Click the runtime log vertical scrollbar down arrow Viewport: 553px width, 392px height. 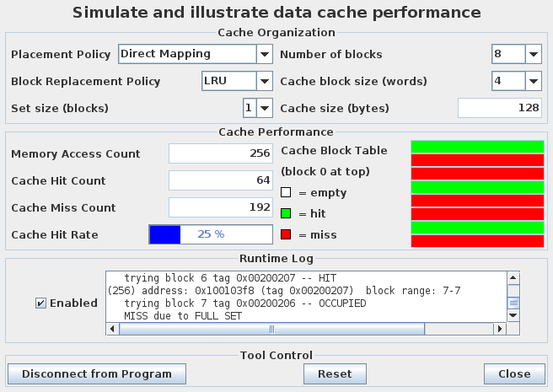[x=513, y=316]
